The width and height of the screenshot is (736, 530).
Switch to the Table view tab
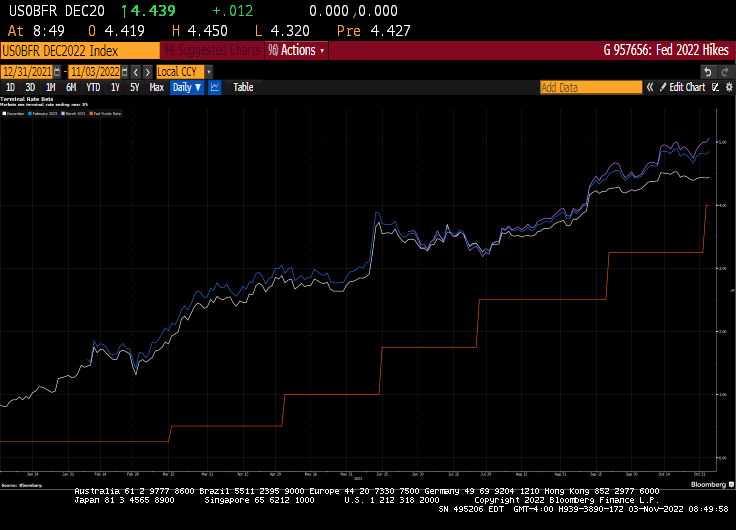(243, 87)
